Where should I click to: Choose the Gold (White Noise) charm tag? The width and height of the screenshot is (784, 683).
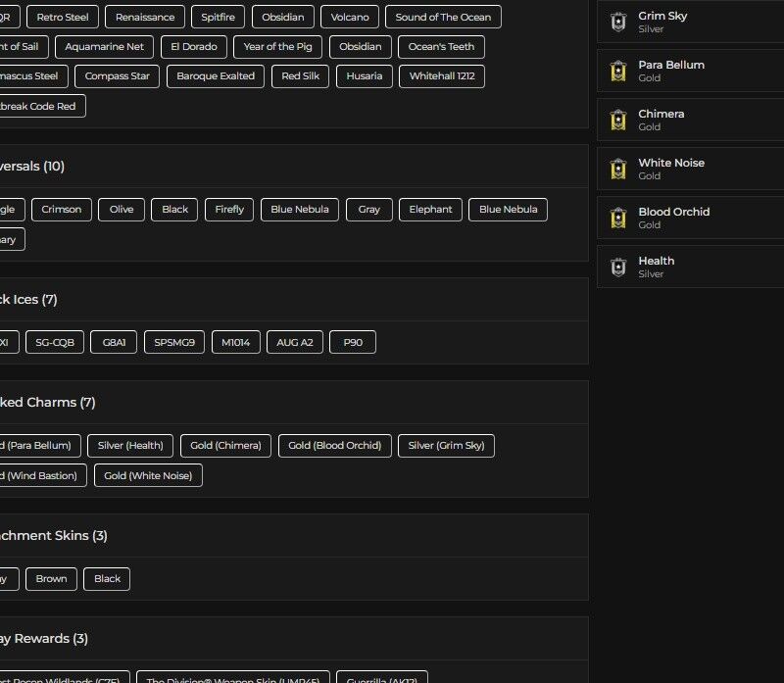pyautogui.click(x=148, y=475)
